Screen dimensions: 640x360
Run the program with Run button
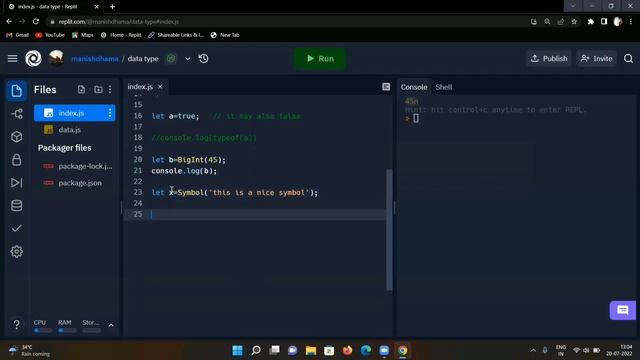(320, 59)
